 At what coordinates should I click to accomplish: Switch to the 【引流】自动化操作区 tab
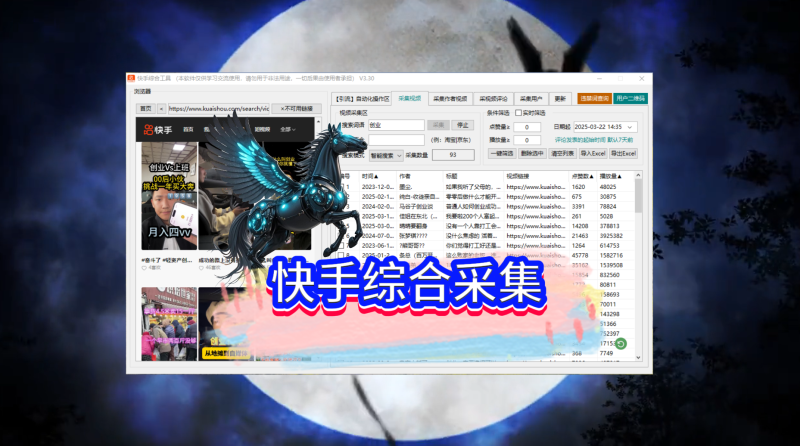(362, 99)
